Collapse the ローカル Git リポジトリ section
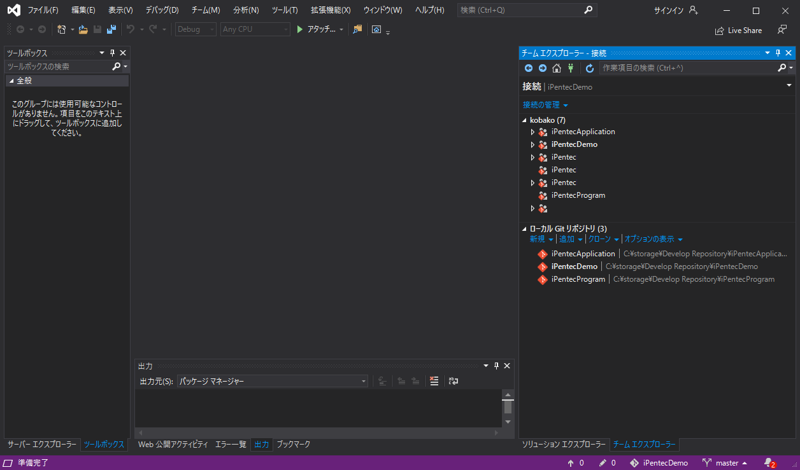 coord(524,229)
